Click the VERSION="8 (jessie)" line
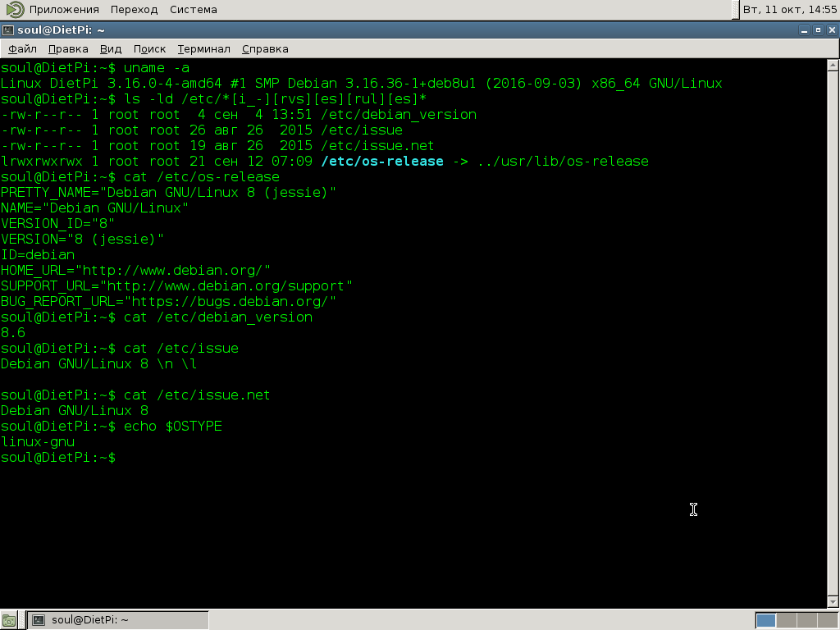This screenshot has width=840, height=630. pos(82,240)
